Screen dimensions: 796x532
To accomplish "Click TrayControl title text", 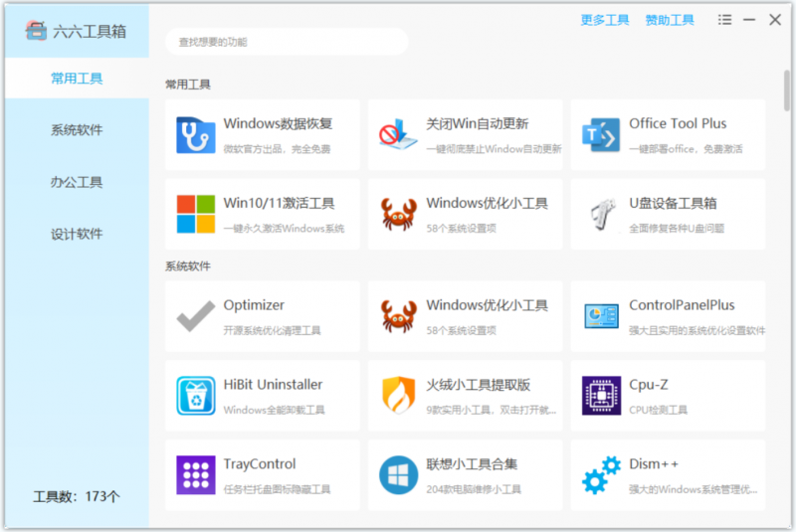I will tap(260, 464).
